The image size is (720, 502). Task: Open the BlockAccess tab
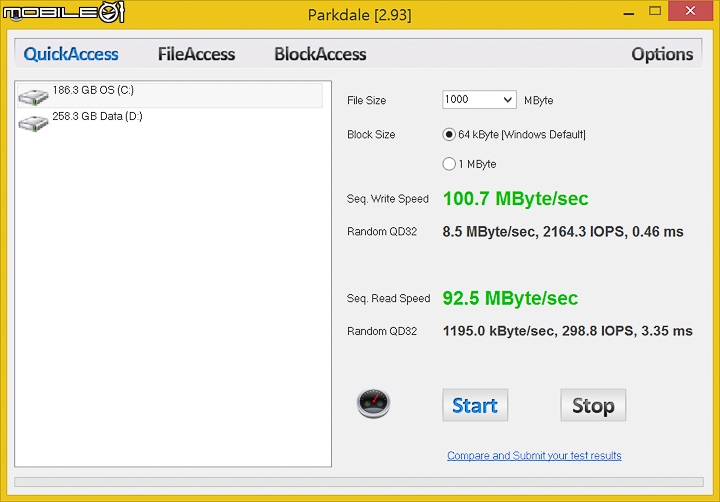[x=320, y=54]
